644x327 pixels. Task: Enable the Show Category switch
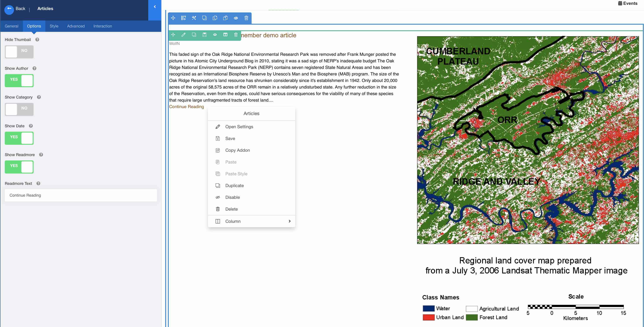pos(19,109)
